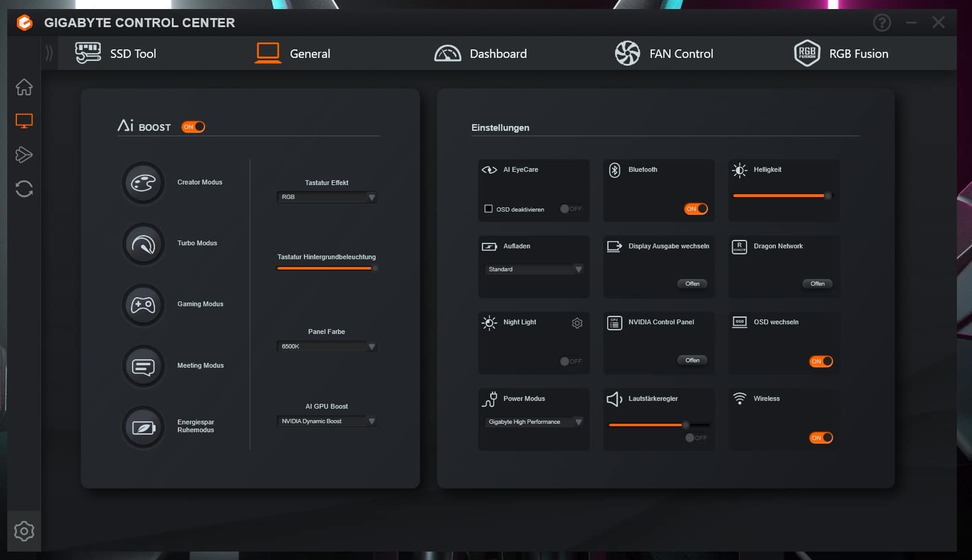This screenshot has height=560, width=972.
Task: Select the Creator Modus icon
Action: click(x=144, y=183)
